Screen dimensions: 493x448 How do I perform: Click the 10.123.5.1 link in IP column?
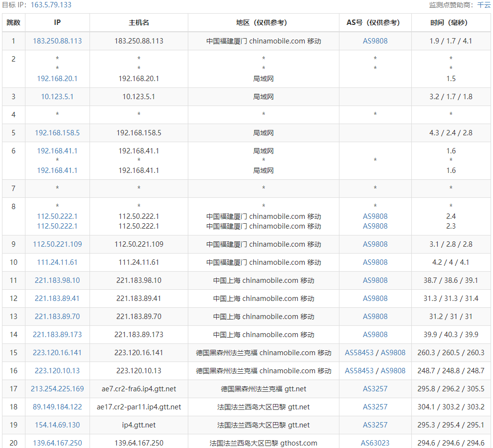pos(57,97)
